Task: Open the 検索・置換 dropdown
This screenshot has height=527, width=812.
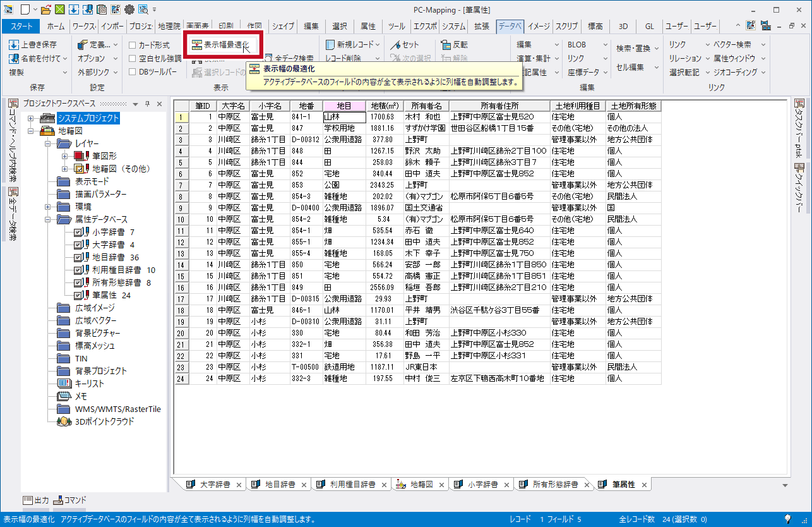Action: point(638,49)
